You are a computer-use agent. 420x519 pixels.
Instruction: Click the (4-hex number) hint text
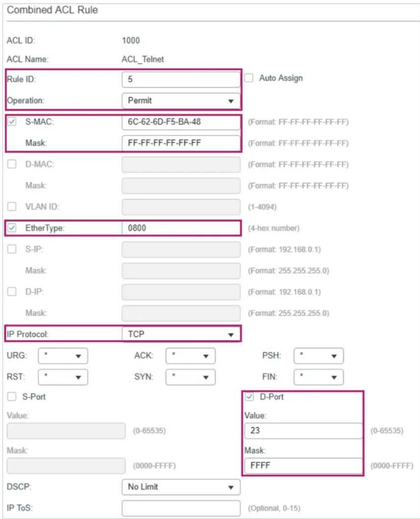(x=274, y=228)
